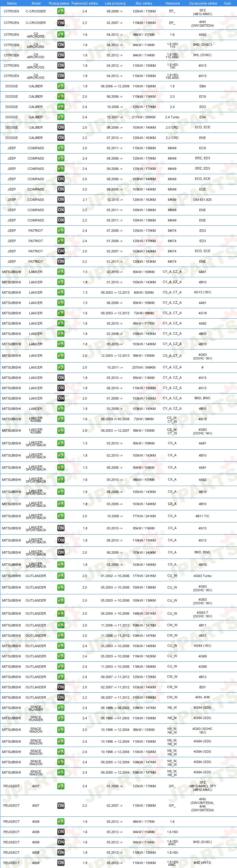Select petrol icon in Caliber 2.4 Turbo row

tap(61, 117)
